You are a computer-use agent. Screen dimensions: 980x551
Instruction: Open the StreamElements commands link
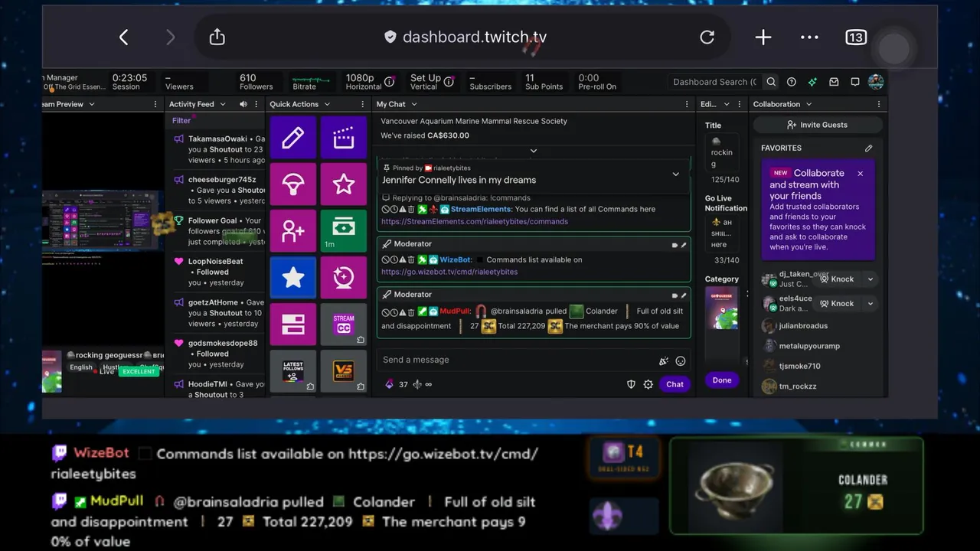pyautogui.click(x=475, y=221)
